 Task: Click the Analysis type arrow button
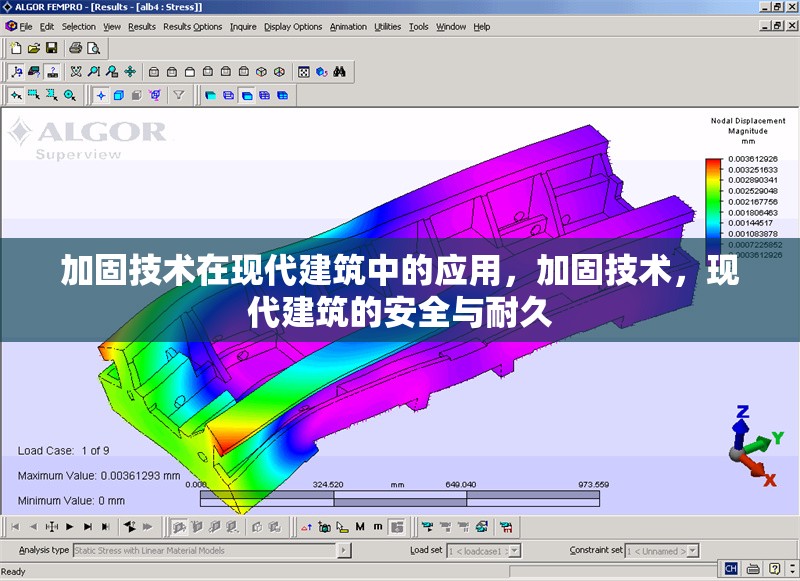(344, 550)
